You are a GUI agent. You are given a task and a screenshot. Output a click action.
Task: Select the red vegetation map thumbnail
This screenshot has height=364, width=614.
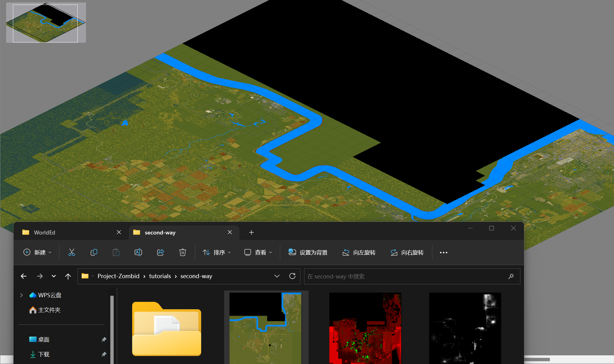click(365, 328)
